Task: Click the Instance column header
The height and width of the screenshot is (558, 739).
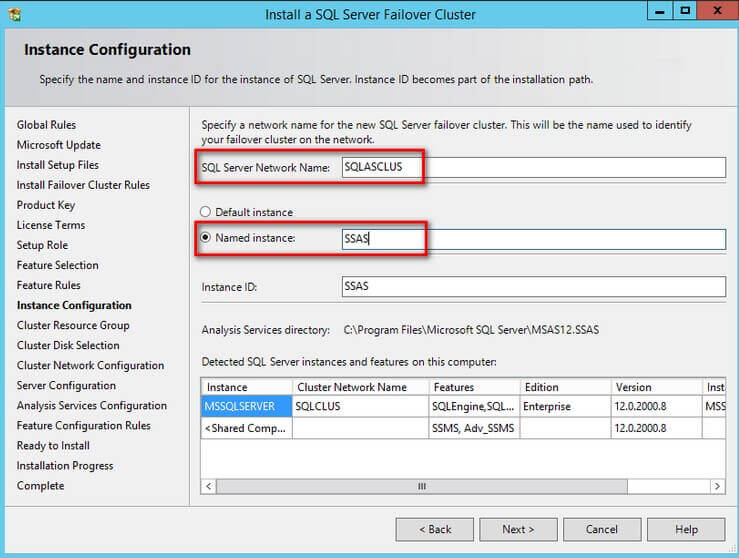Action: point(246,387)
